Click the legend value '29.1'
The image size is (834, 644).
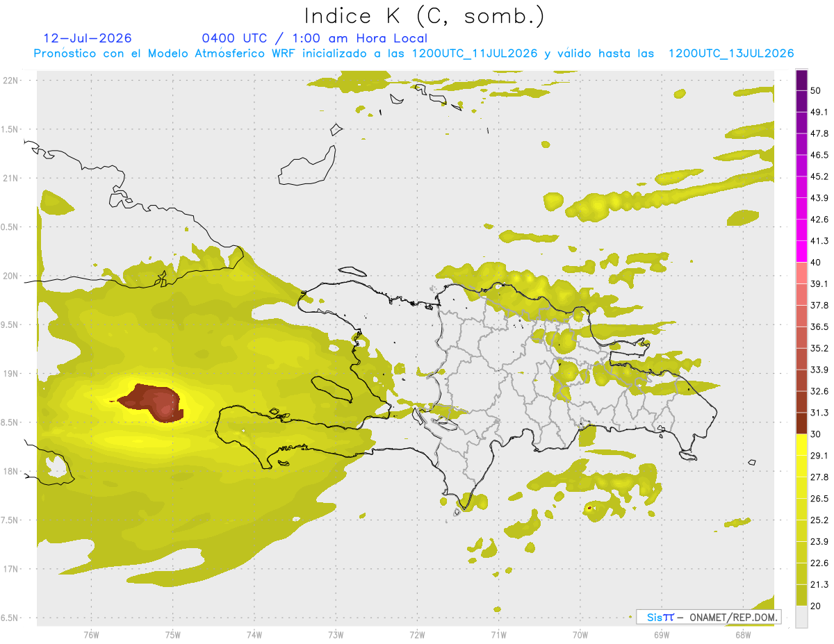(x=819, y=456)
